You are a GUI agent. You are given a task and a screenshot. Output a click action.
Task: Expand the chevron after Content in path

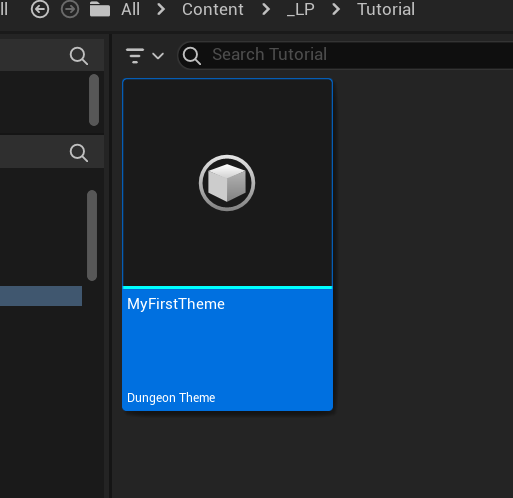tap(266, 9)
